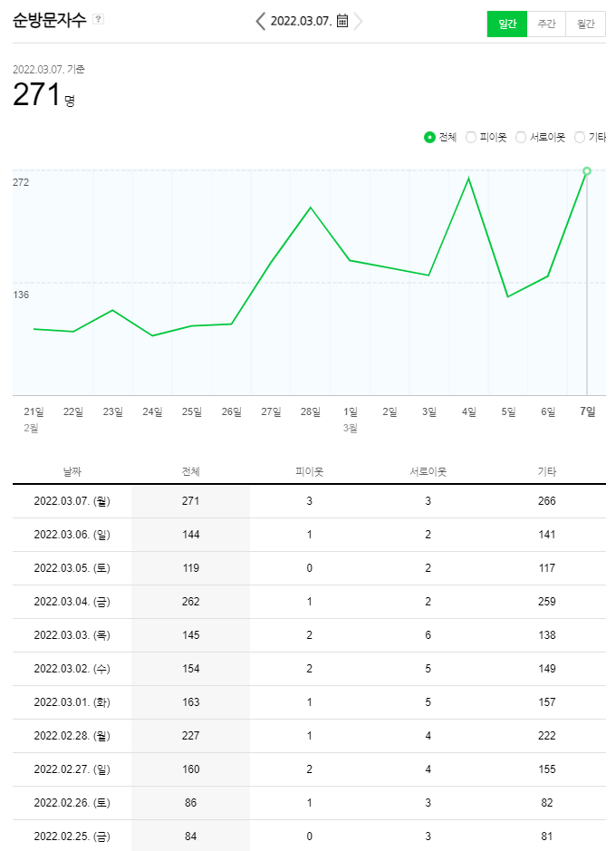Click the 23일 axis label

113,412
